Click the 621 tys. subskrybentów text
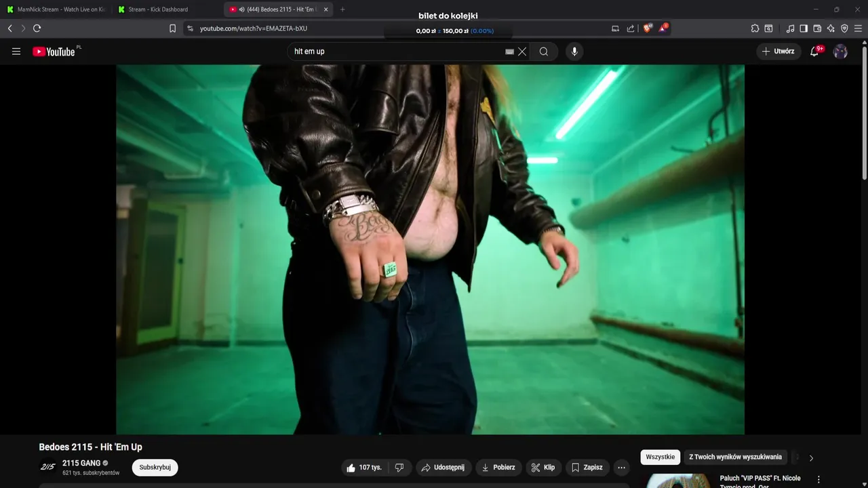868x488 pixels. pos(91,473)
